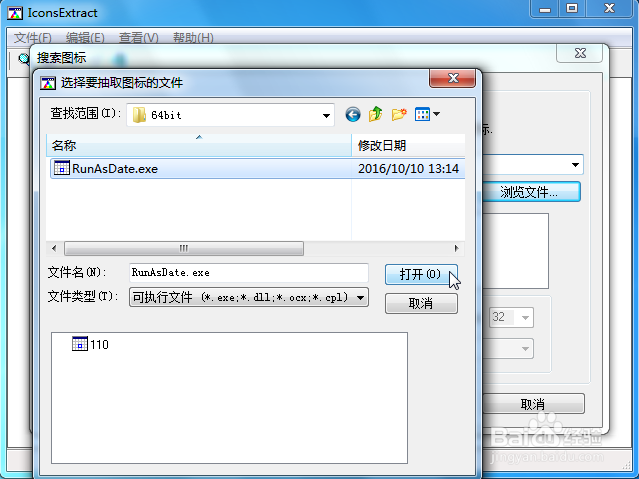Click 浏览文件... in 搜索图标 dialog

coord(531,192)
